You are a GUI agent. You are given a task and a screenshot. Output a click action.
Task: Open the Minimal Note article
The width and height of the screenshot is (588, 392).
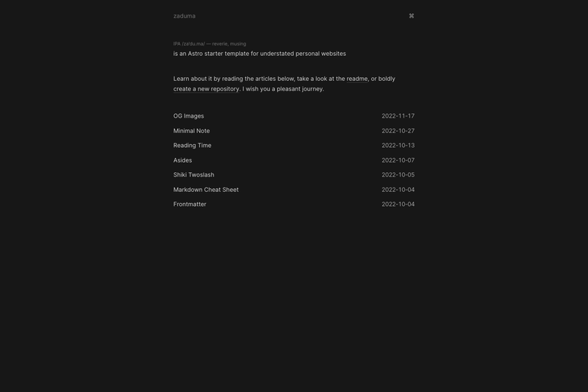point(191,131)
